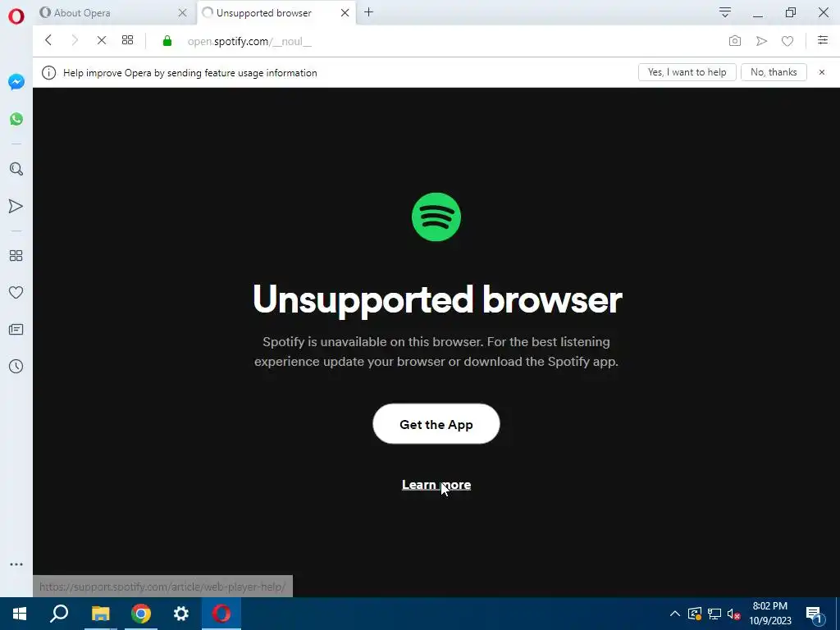Viewport: 840px width, 630px height.
Task: Open WhatsApp in the Opera sidebar
Action: pyautogui.click(x=16, y=119)
